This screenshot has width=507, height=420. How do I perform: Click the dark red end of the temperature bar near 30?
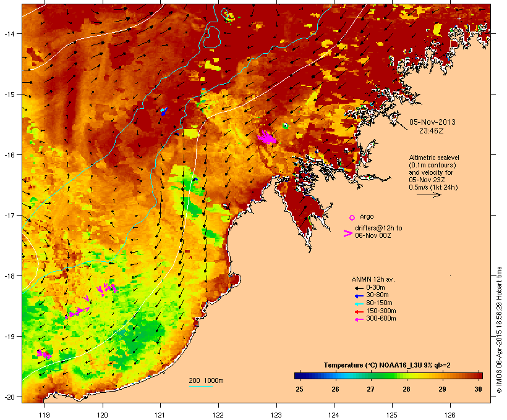tap(479, 376)
